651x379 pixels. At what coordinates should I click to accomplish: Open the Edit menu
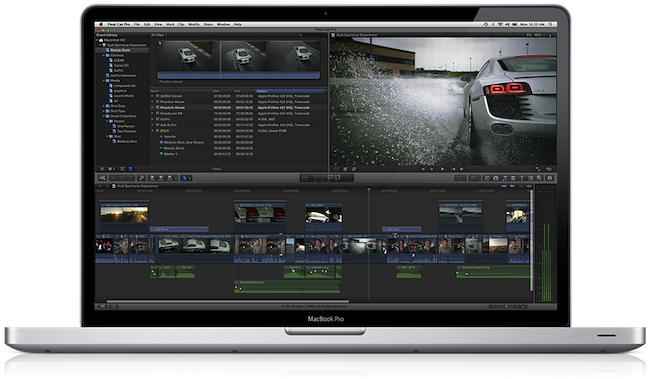pyautogui.click(x=147, y=24)
